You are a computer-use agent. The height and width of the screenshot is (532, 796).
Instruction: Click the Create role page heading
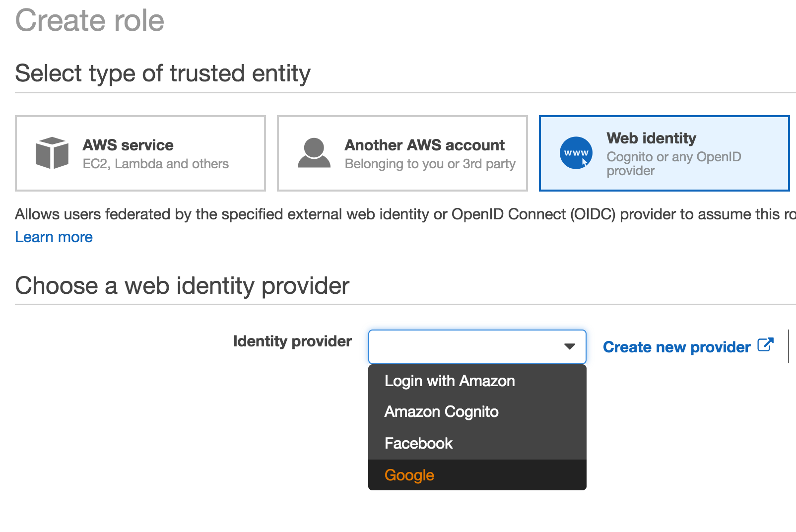90,21
